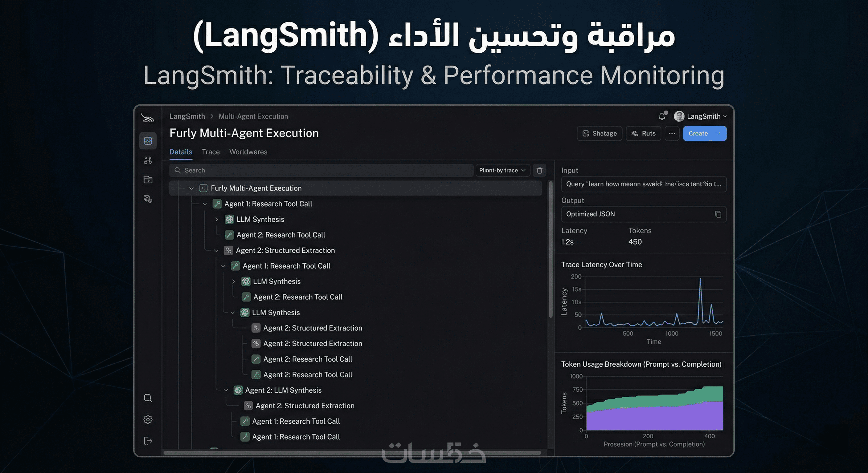Open settings gear in sidebar
The image size is (868, 473).
[x=148, y=419]
